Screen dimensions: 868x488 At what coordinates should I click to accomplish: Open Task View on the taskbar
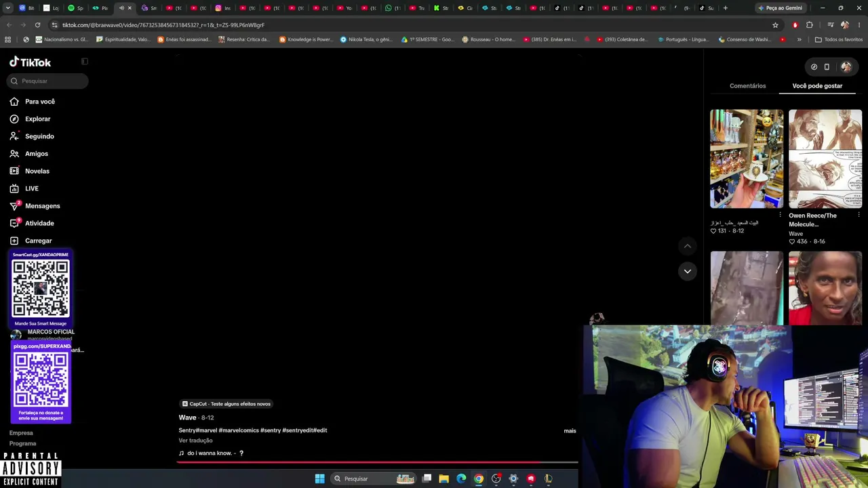coord(427,479)
